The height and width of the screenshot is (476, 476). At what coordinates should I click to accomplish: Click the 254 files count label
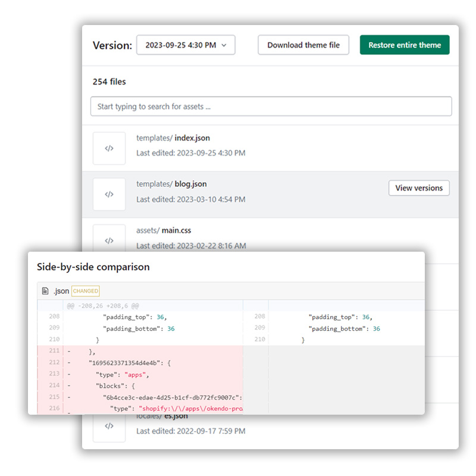coord(109,82)
